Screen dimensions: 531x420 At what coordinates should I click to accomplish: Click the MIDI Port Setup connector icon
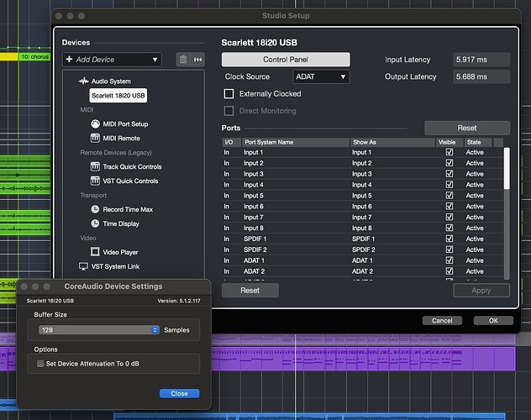[x=95, y=123]
